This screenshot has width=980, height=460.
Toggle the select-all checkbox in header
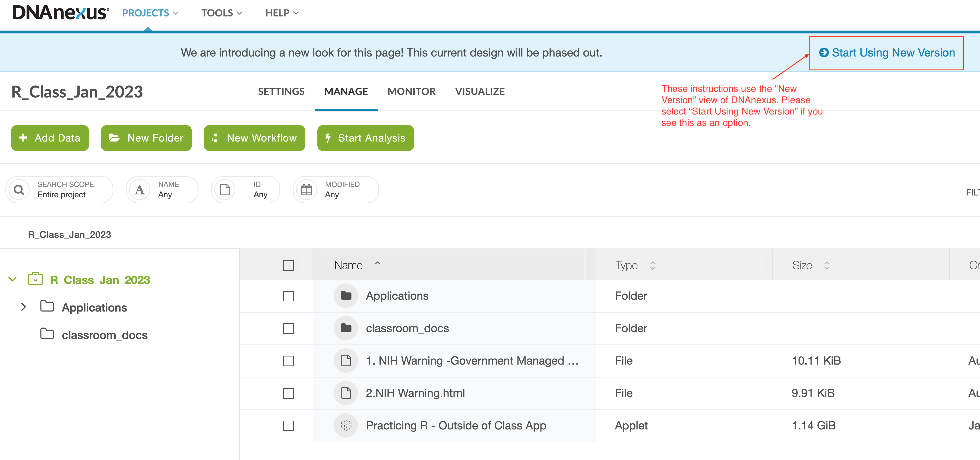[x=288, y=265]
